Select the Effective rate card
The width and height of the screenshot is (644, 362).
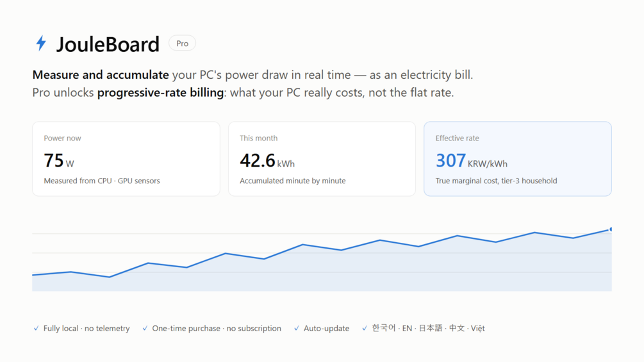tap(518, 159)
